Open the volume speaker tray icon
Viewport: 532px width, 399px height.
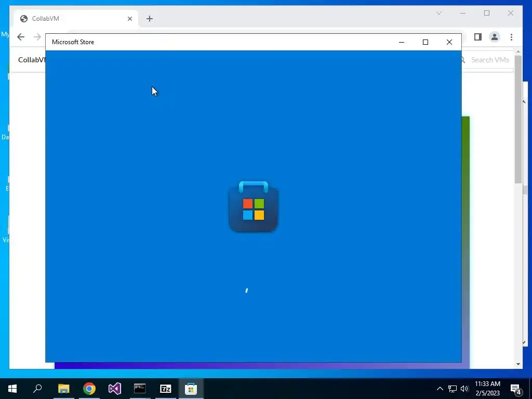pos(464,389)
